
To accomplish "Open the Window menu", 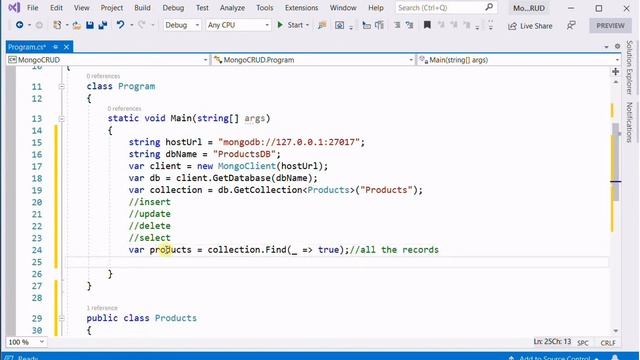I will click(343, 8).
